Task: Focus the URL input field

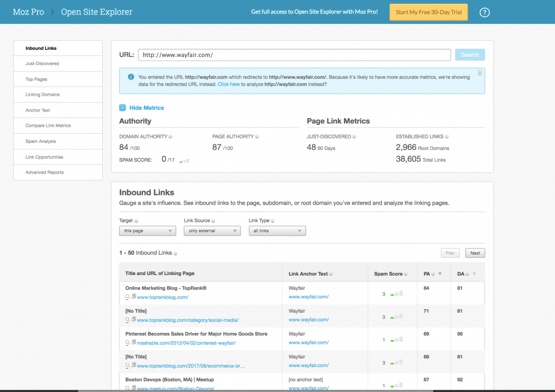Action: 294,55
